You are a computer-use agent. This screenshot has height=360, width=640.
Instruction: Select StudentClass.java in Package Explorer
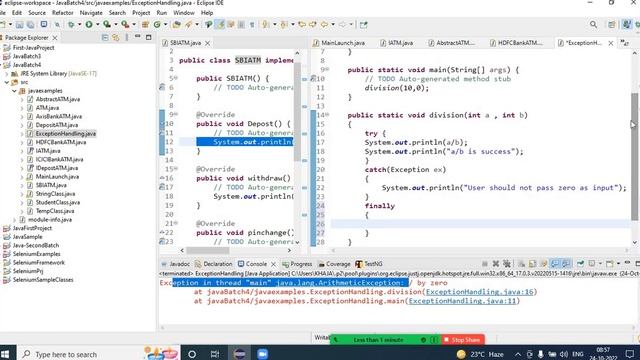coord(58,202)
